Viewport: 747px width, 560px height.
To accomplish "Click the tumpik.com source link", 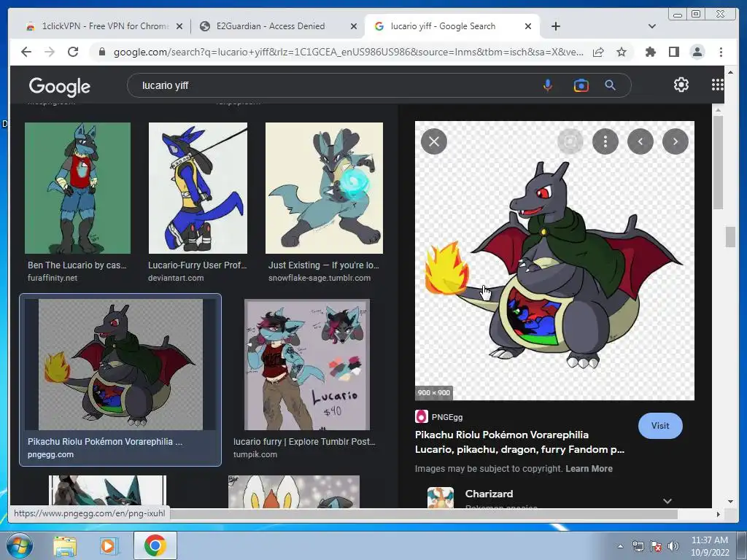I will [255, 454].
